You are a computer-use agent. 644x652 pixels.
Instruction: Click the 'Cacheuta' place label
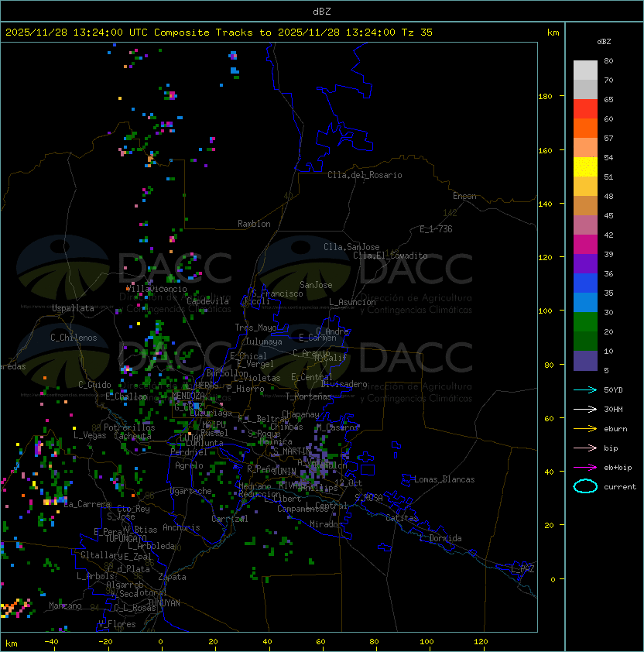(132, 436)
